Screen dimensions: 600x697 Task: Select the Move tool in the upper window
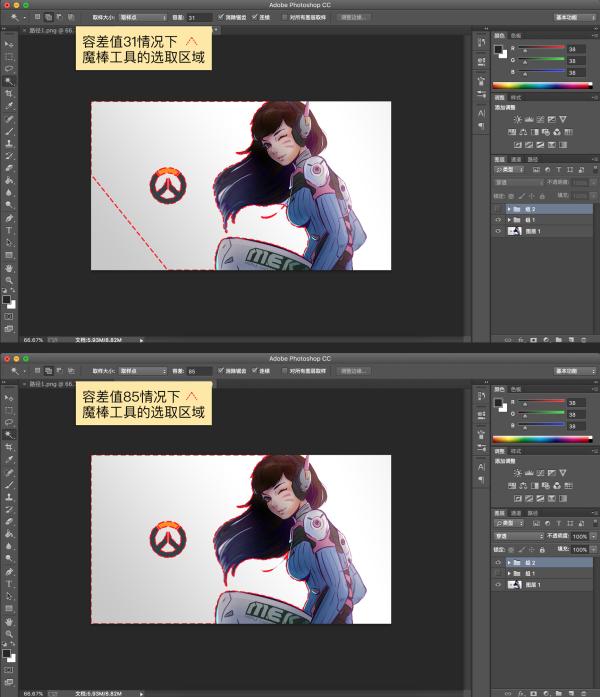[x=8, y=44]
